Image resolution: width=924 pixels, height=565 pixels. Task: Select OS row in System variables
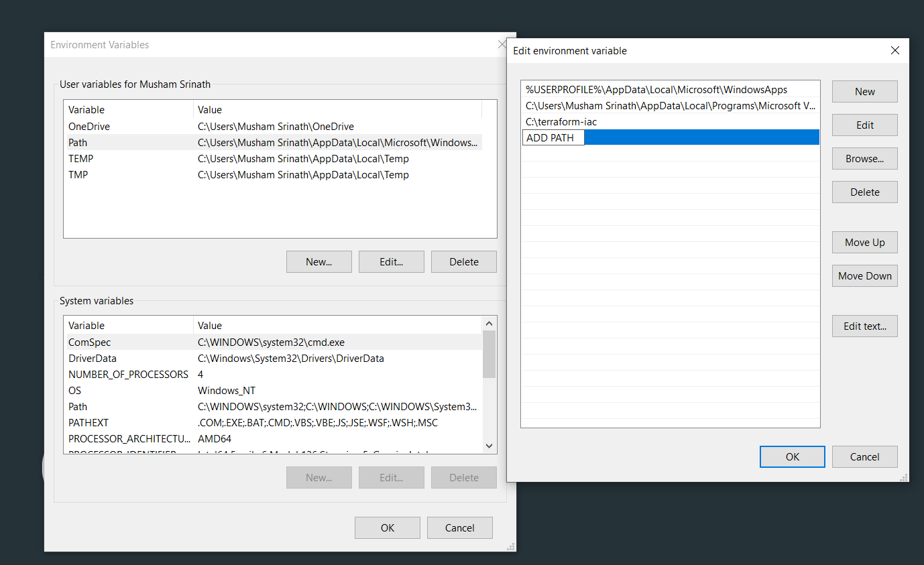coord(273,391)
